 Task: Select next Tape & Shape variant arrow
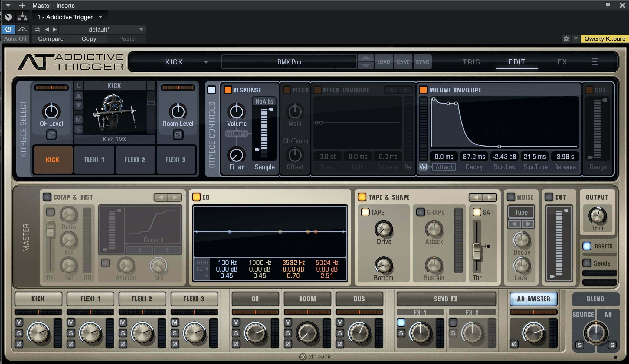pos(490,197)
